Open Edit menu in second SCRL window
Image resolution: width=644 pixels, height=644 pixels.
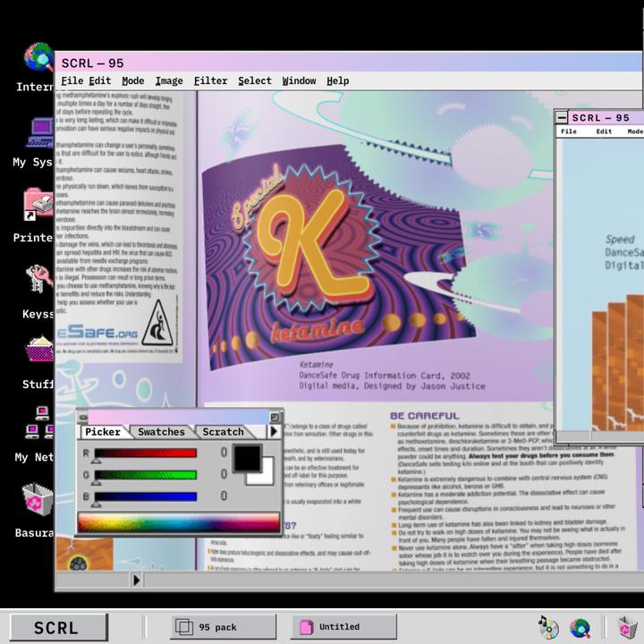604,131
